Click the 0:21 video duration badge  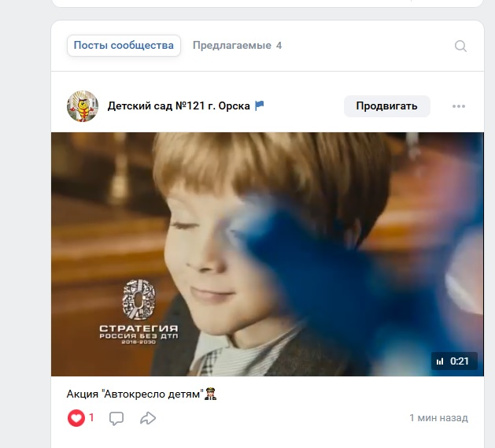point(459,361)
